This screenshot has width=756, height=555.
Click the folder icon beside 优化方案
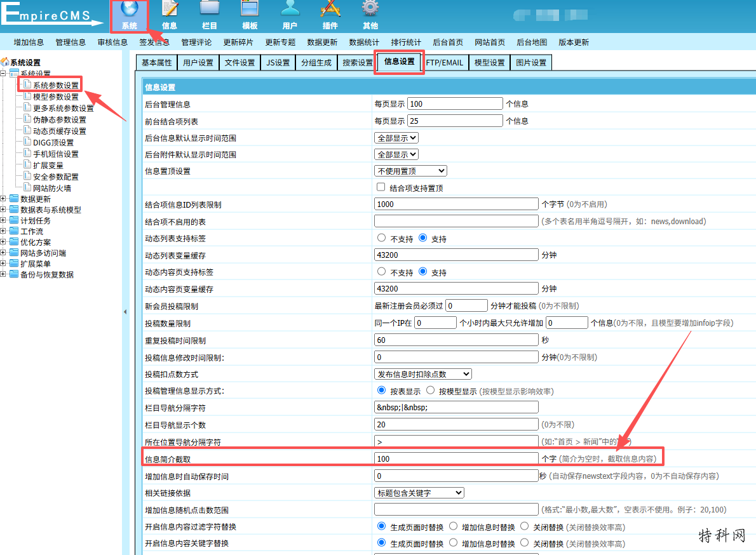14,242
